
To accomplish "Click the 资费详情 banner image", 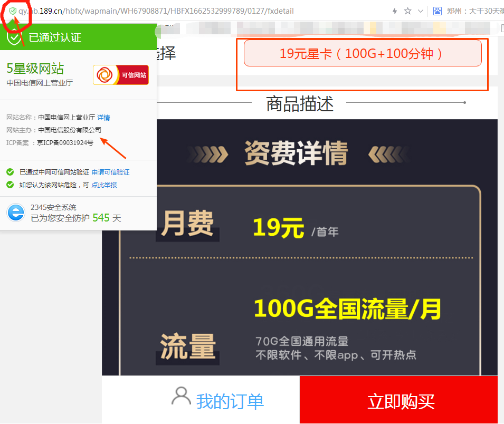I will coord(299,153).
